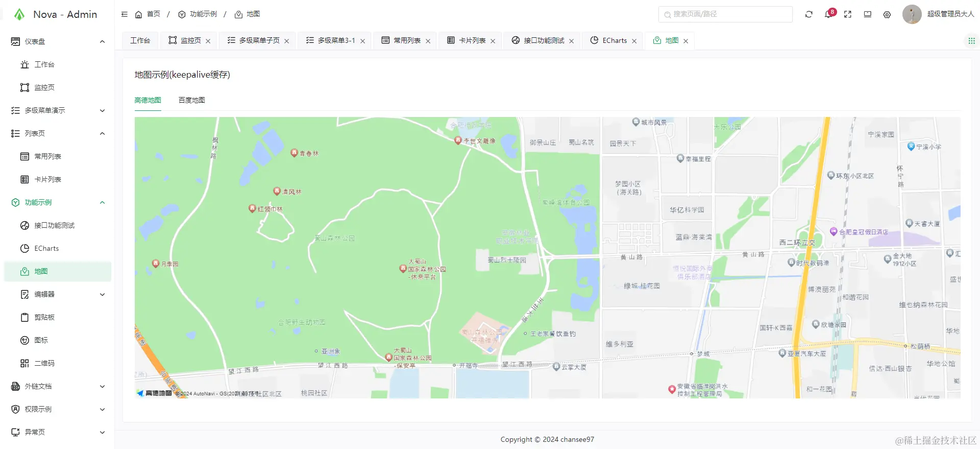The image size is (980, 449).
Task: Expand the 编辑器 submenu
Action: click(x=102, y=294)
